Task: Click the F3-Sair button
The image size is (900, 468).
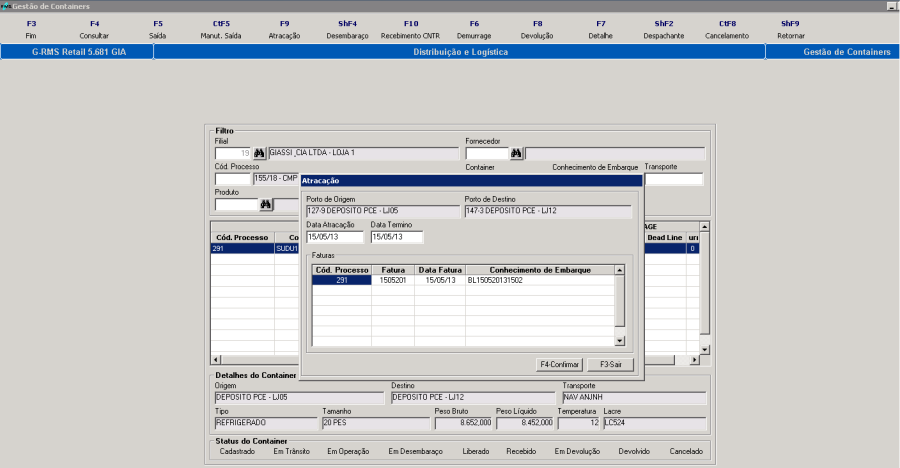Action: [611, 365]
